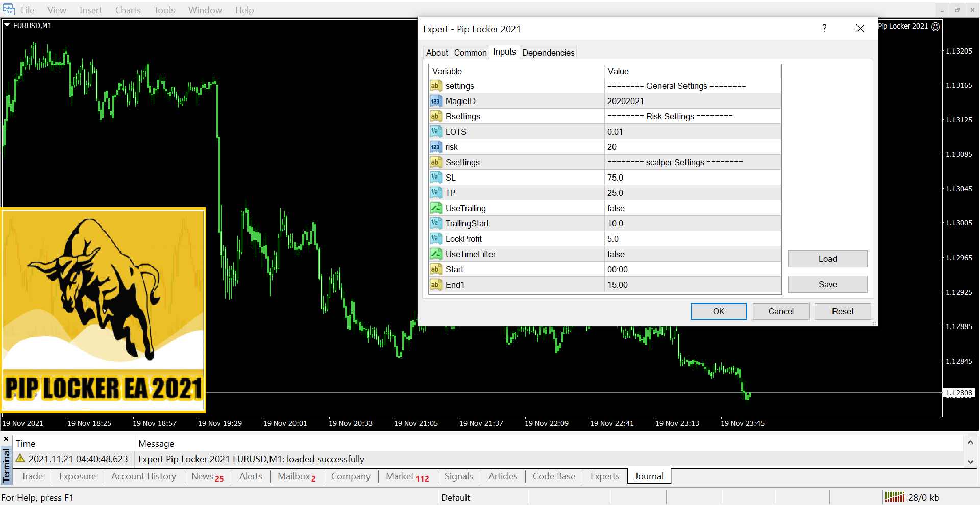This screenshot has height=505, width=980.
Task: Click the string icon beside Start variable
Action: 436,269
